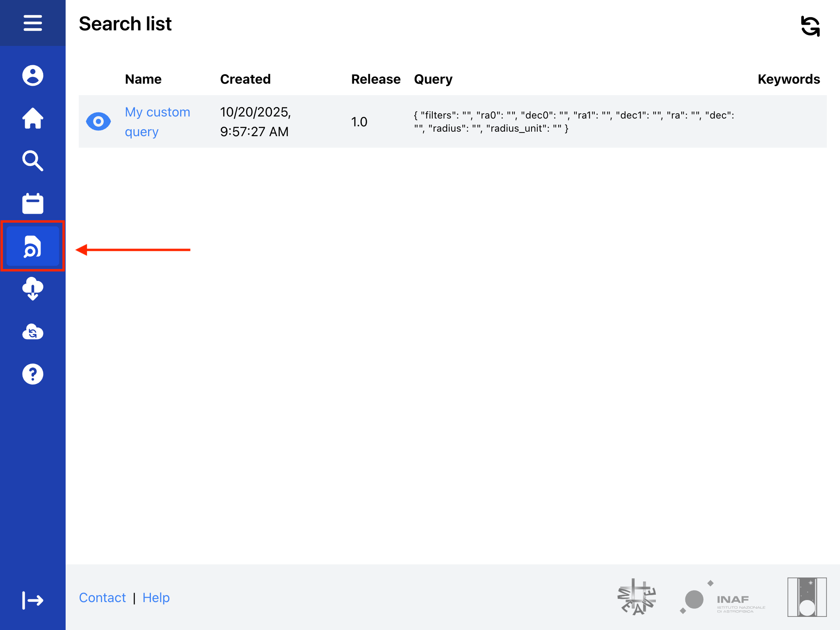View the My custom query entry eye icon
Viewport: 840px width, 630px height.
tap(98, 121)
